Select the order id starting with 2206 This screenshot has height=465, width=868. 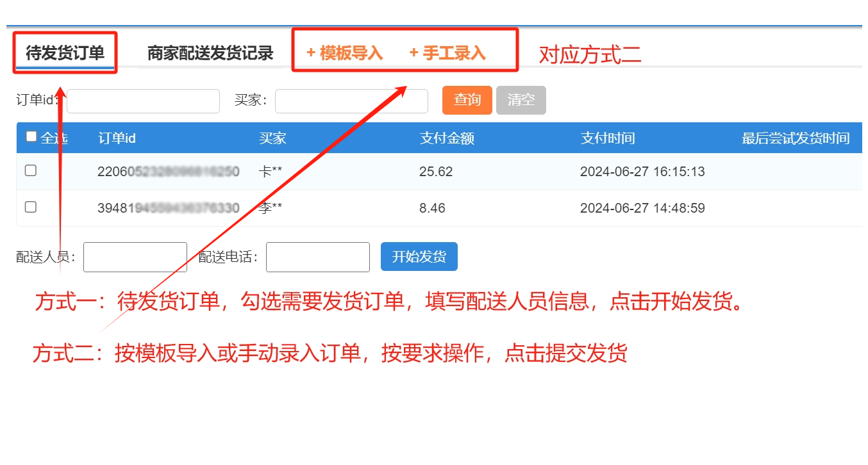point(168,172)
